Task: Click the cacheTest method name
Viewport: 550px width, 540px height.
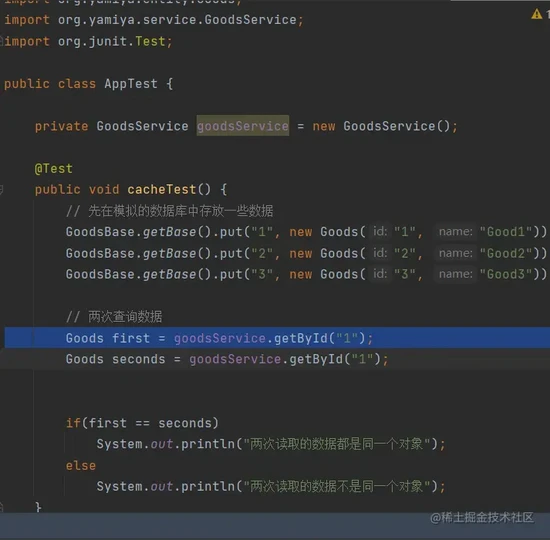Action: (162, 189)
